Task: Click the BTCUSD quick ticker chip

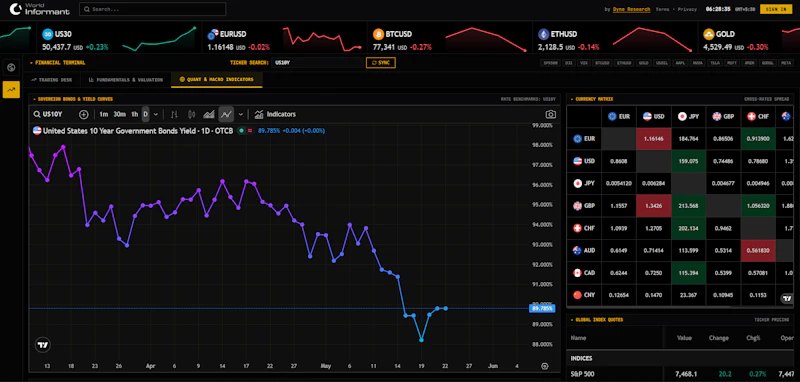Action: coord(603,63)
